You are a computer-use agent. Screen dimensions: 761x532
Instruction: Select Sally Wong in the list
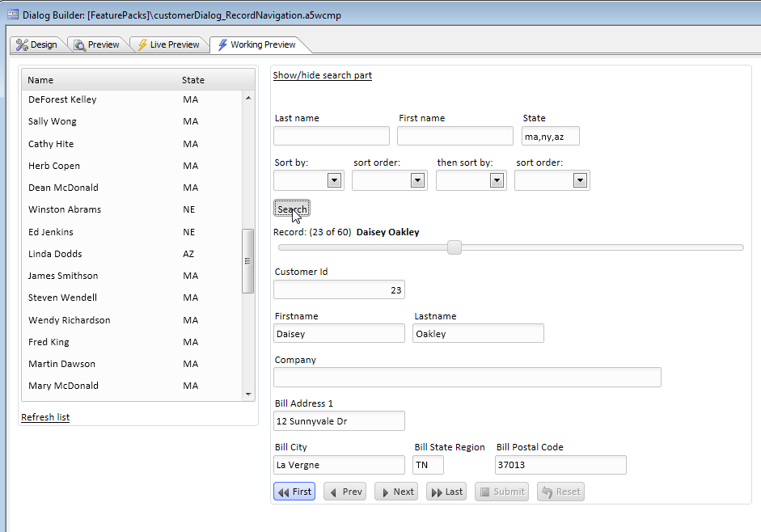132,121
